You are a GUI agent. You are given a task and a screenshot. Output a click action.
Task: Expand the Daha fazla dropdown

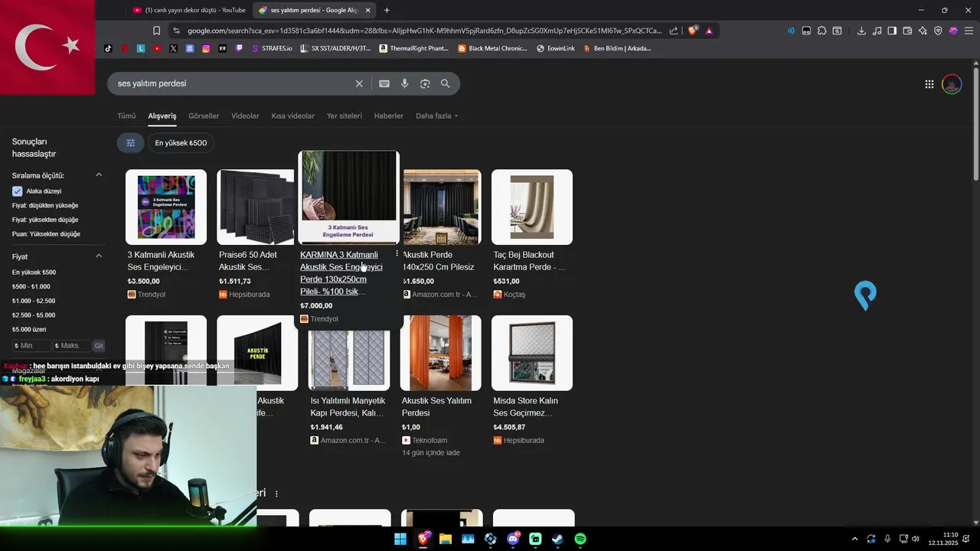(x=436, y=116)
